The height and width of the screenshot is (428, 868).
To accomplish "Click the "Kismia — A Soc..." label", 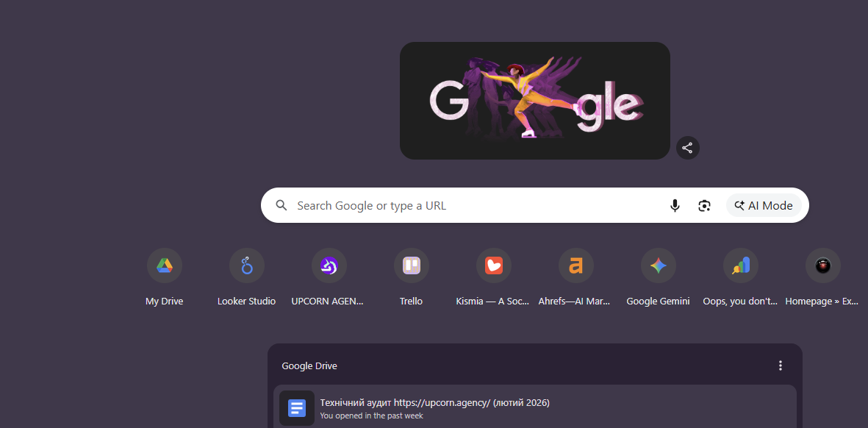I will coord(492,302).
